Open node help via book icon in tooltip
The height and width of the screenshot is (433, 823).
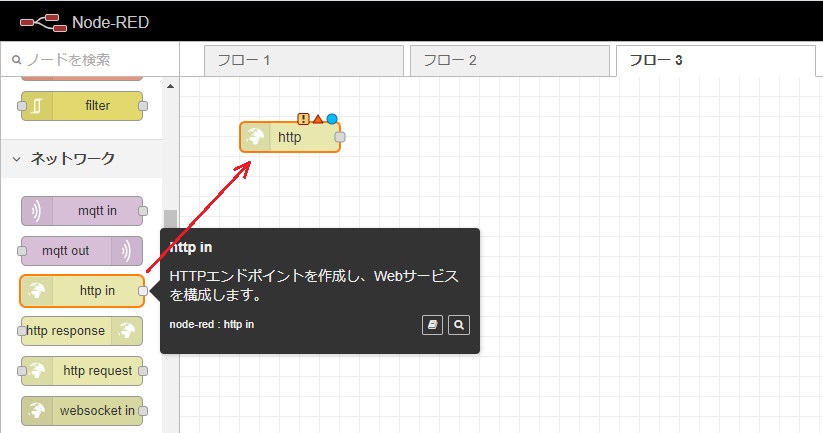[x=432, y=325]
